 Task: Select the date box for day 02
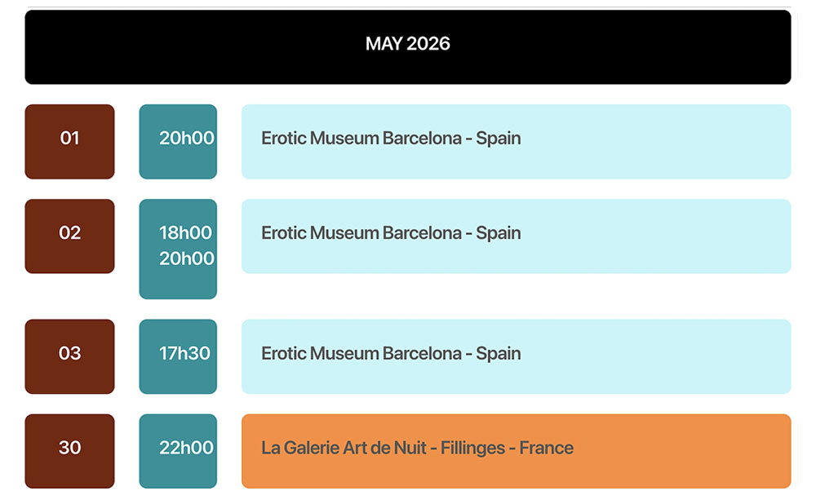point(69,236)
